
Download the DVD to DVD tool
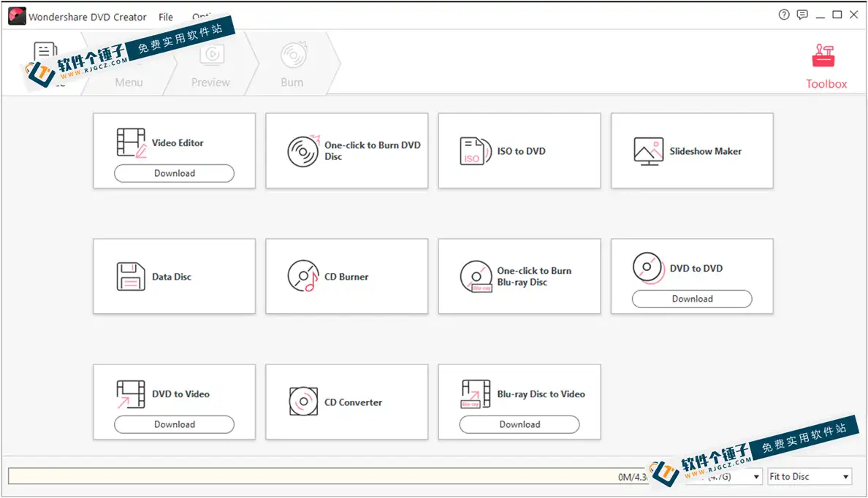(692, 299)
